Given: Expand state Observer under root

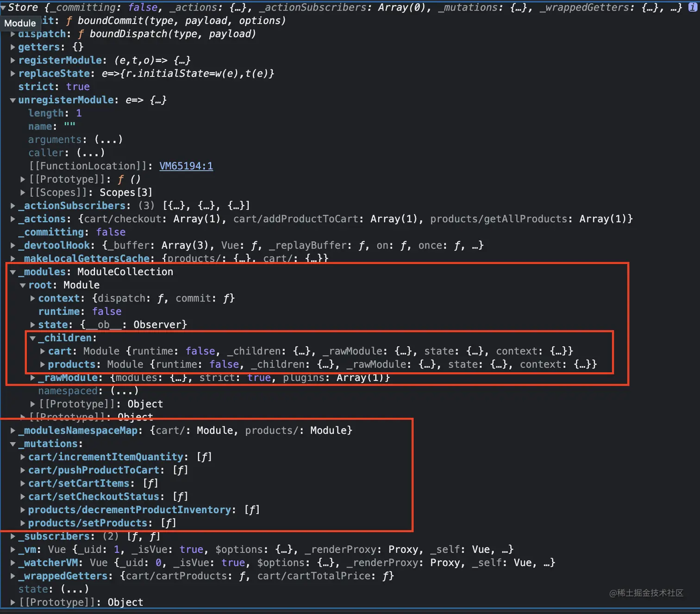Looking at the screenshot, I should click(x=33, y=325).
